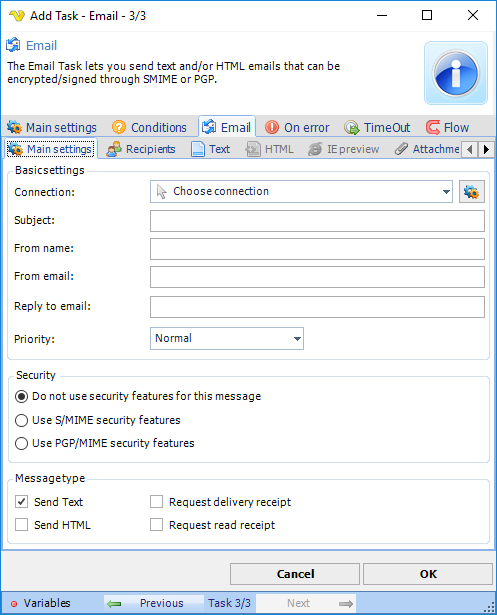Select Use PGP/MIME security features

coord(105,443)
